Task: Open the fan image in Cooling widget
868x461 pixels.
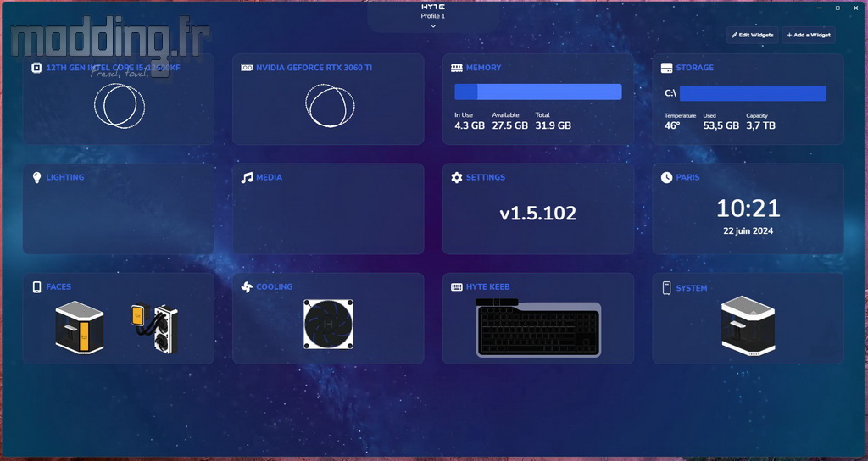Action: [x=328, y=325]
